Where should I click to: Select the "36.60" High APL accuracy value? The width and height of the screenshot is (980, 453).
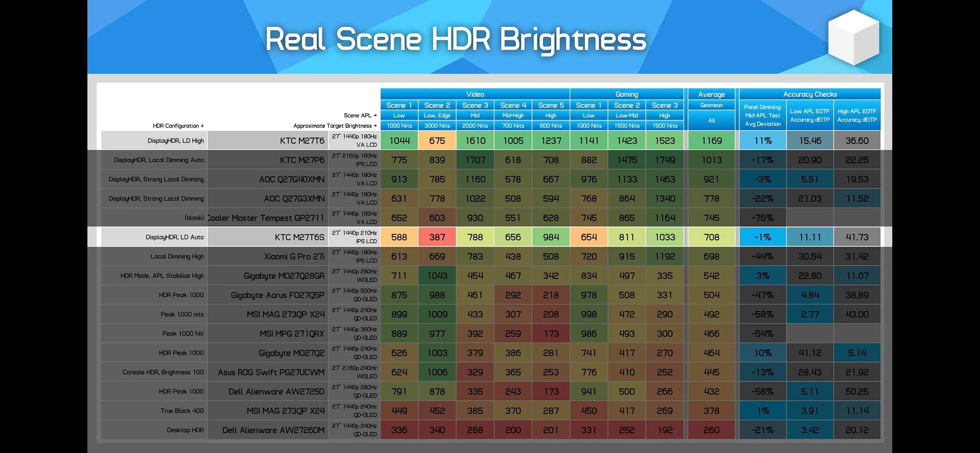click(x=857, y=141)
